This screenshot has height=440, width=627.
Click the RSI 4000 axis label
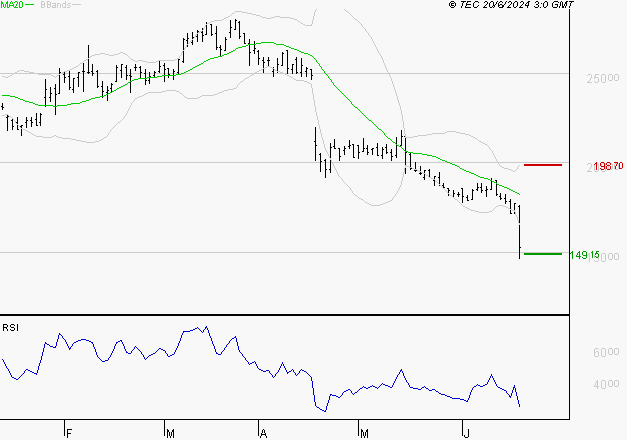tap(606, 384)
